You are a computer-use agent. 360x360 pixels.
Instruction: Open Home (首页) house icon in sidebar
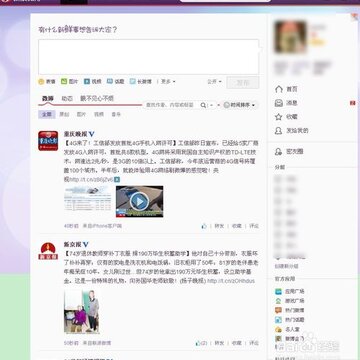pos(278,89)
